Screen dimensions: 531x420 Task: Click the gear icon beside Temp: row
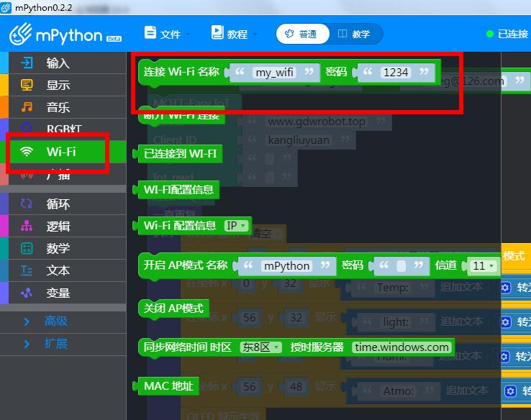coord(506,288)
